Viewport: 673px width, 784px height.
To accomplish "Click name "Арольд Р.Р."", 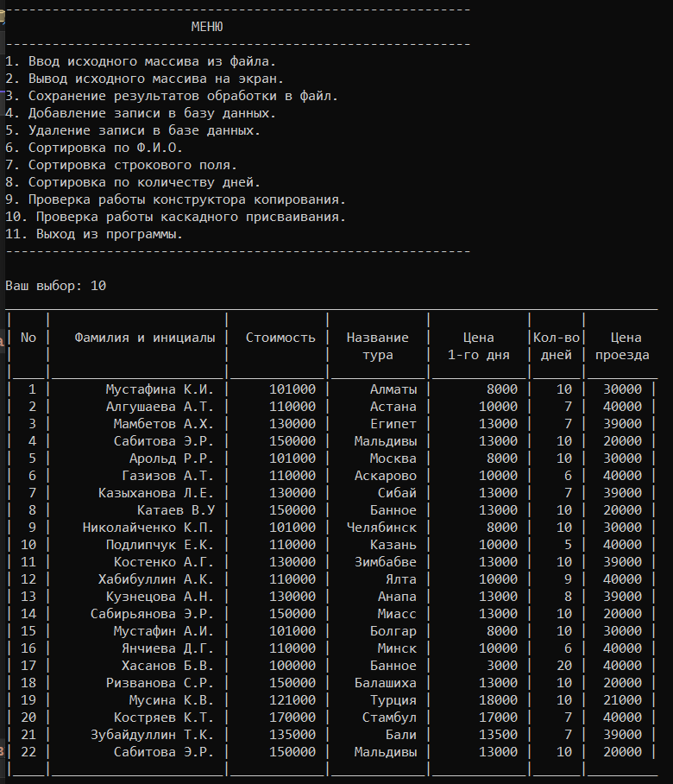I will (172, 458).
